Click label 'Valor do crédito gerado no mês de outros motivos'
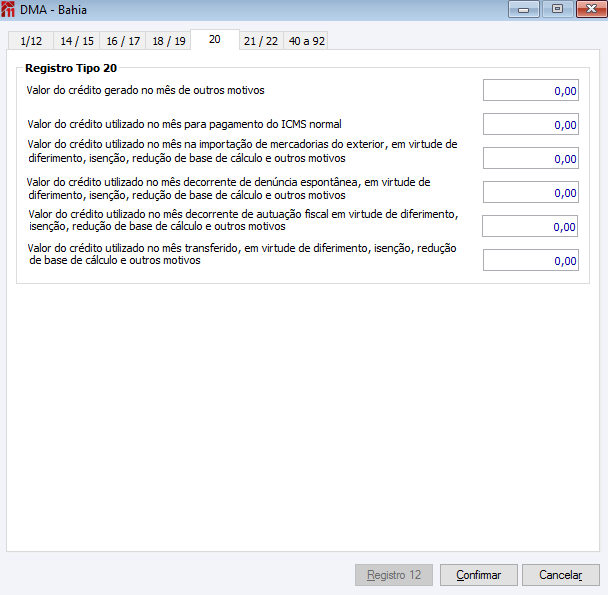Viewport: 608px width, 595px height. click(145, 90)
